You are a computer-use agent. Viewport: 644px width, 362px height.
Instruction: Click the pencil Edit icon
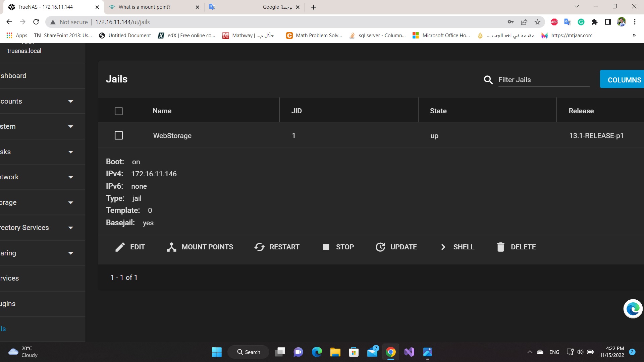(120, 247)
